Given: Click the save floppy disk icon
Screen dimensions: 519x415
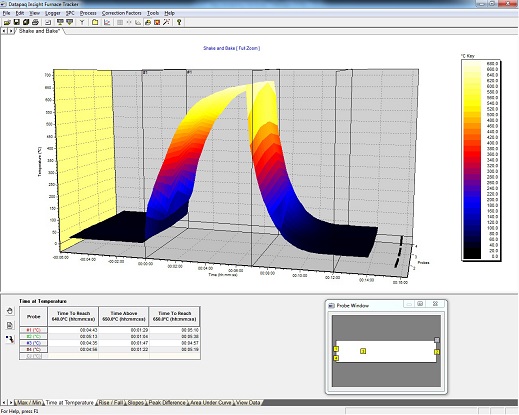Looking at the screenshot, I should [16, 22].
